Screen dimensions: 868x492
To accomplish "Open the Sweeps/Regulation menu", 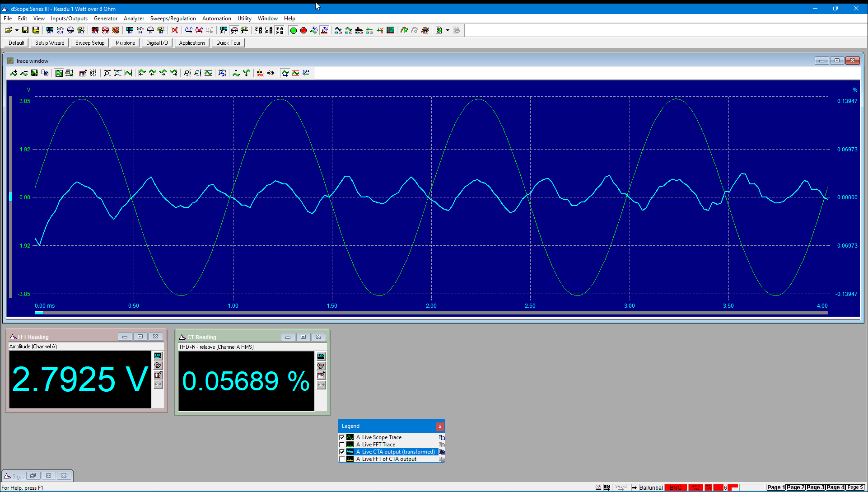I will pyautogui.click(x=173, y=19).
